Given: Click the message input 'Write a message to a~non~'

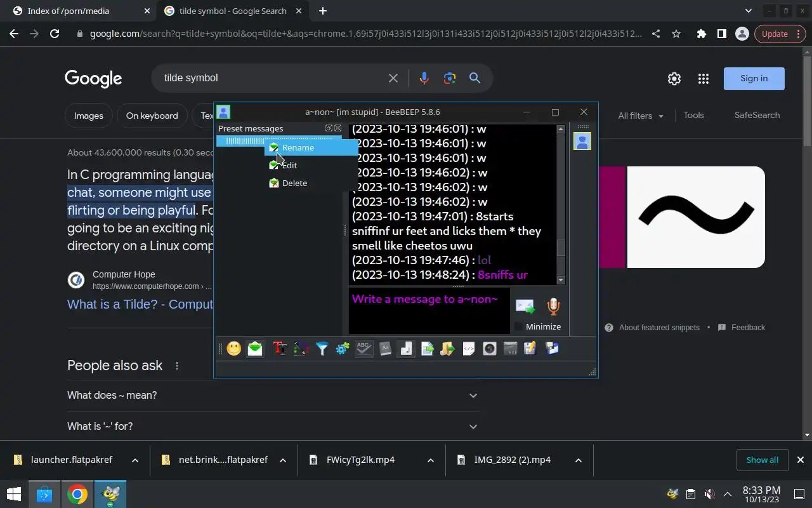Looking at the screenshot, I should [x=429, y=311].
